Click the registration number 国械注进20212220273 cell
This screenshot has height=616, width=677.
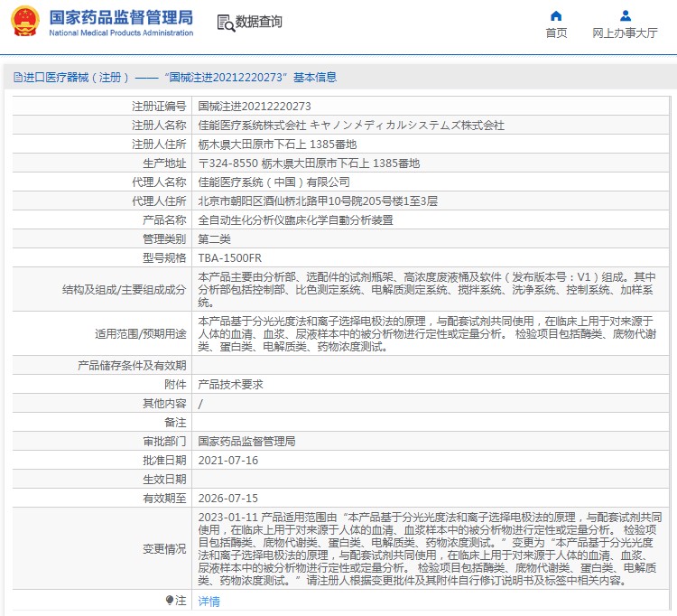point(255,106)
